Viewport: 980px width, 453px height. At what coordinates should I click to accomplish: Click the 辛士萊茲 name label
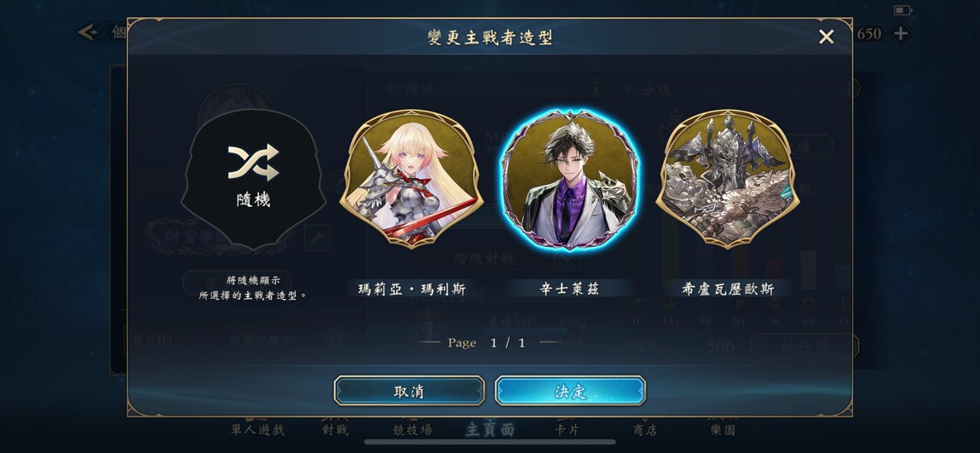(x=569, y=289)
